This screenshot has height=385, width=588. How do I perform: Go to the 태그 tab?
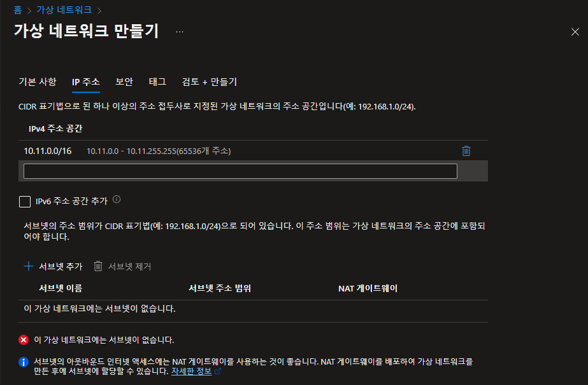point(157,81)
